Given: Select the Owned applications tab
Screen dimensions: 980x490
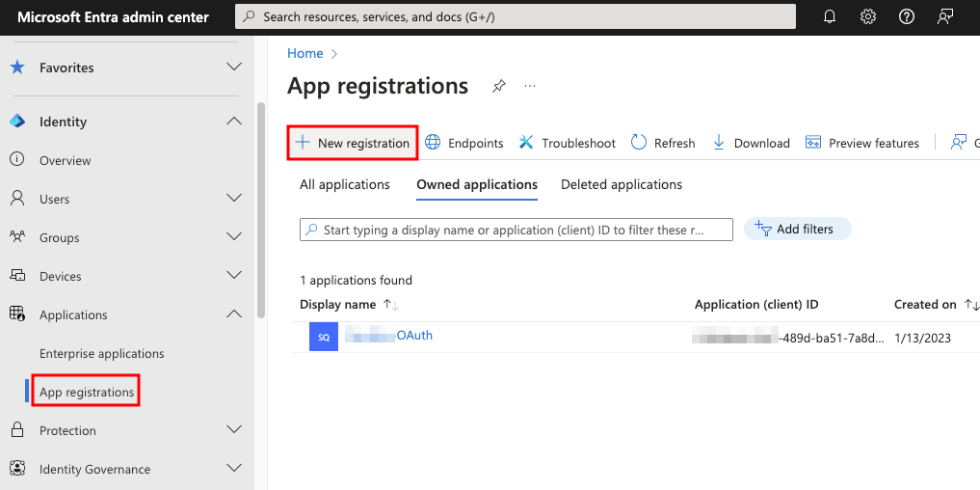Looking at the screenshot, I should click(477, 184).
